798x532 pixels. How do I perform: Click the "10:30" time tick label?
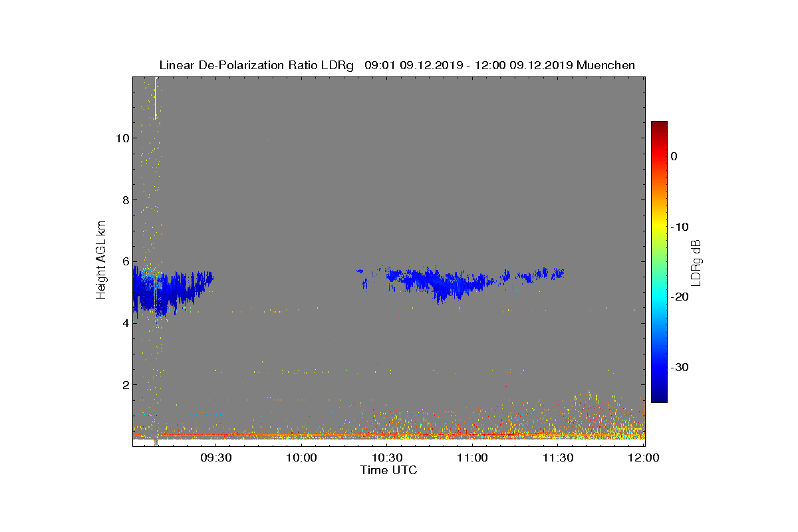click(387, 458)
